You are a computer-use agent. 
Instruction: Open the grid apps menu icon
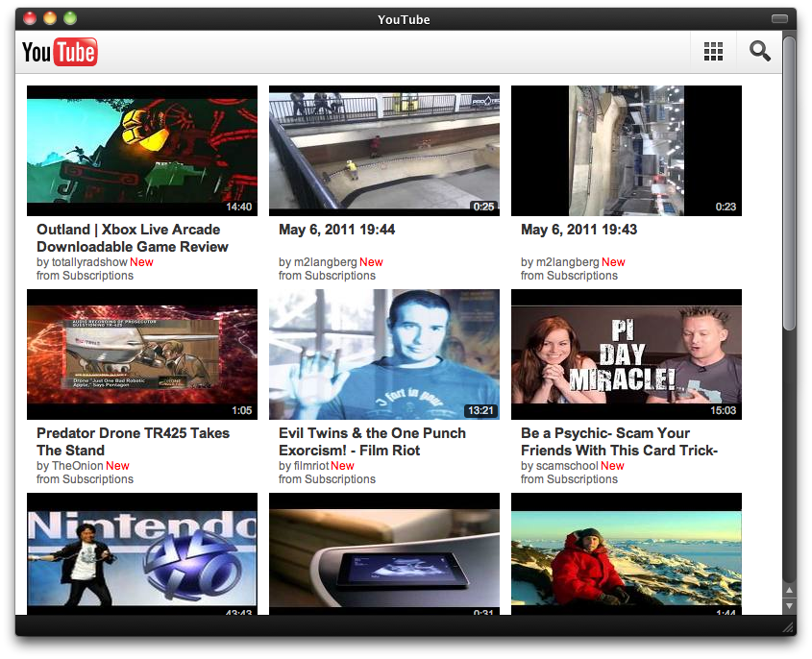tap(713, 52)
